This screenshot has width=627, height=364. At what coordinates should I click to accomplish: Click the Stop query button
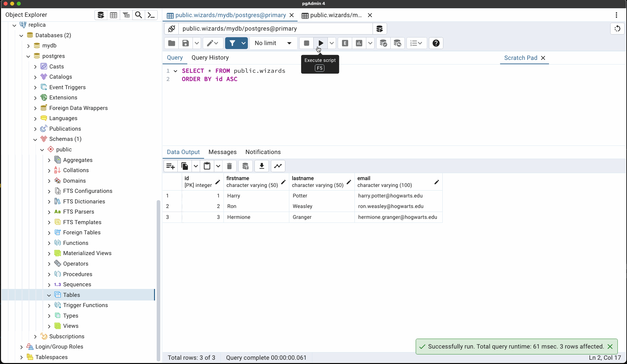(306, 43)
